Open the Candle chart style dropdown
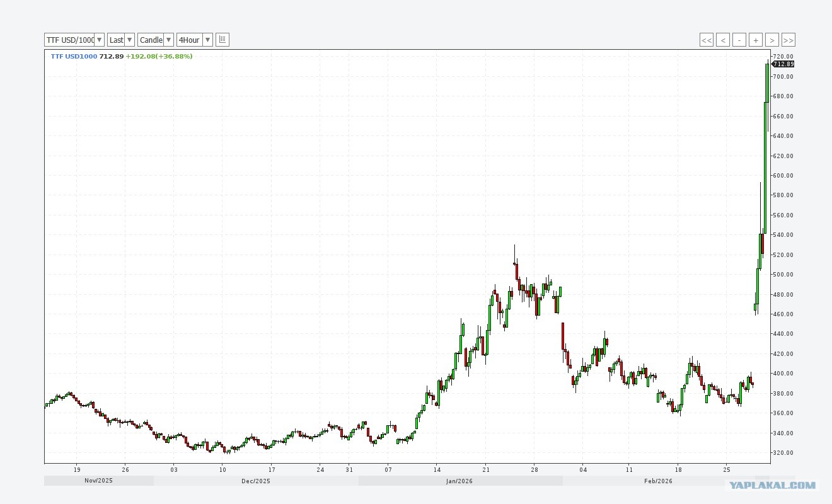The width and height of the screenshot is (832, 504). pos(156,40)
